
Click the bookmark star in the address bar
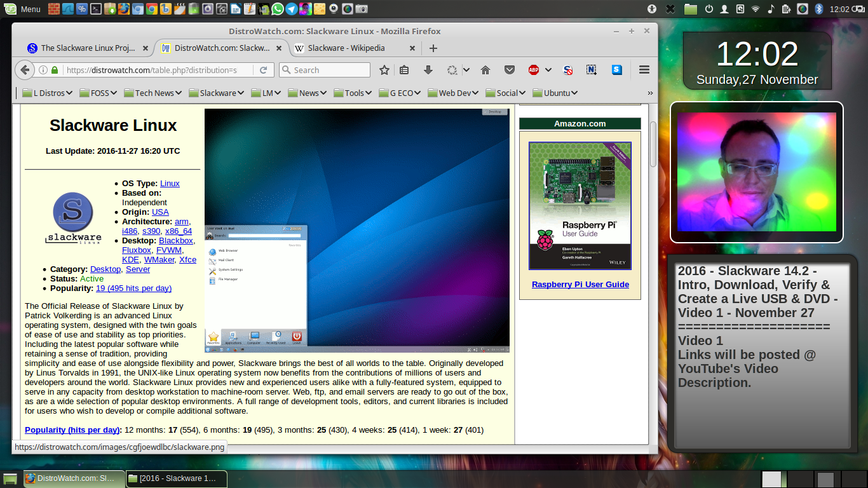point(384,70)
